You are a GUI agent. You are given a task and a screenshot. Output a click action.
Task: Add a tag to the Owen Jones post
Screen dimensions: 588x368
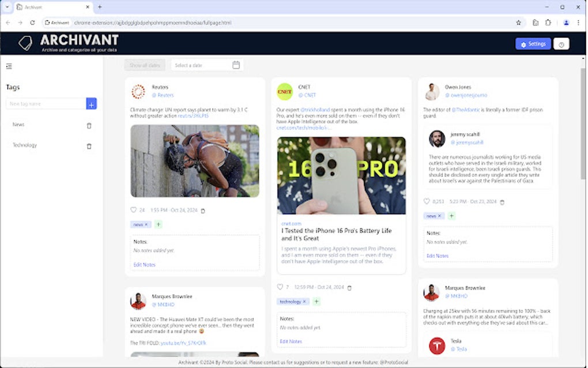click(451, 216)
